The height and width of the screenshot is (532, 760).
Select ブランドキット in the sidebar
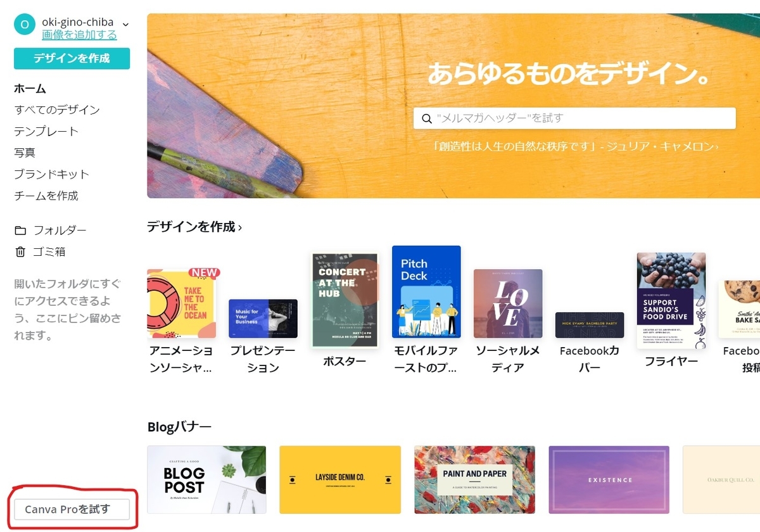coord(52,174)
